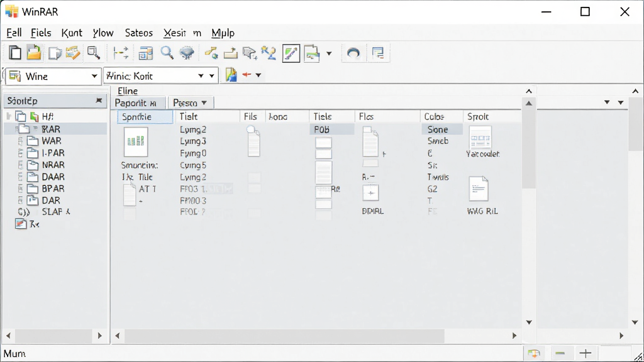The width and height of the screenshot is (644, 362).
Task: Expand the NRAR tree node
Action: click(x=20, y=165)
